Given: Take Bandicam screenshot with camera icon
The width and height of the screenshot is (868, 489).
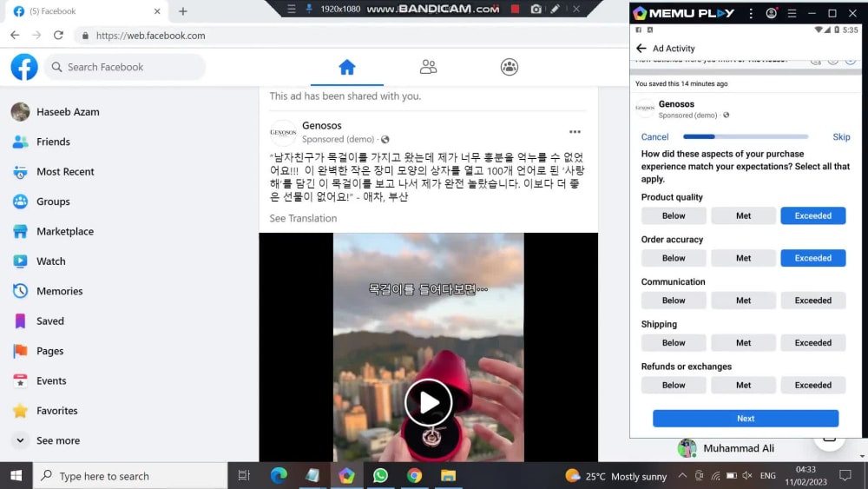Looking at the screenshot, I should click(x=536, y=9).
